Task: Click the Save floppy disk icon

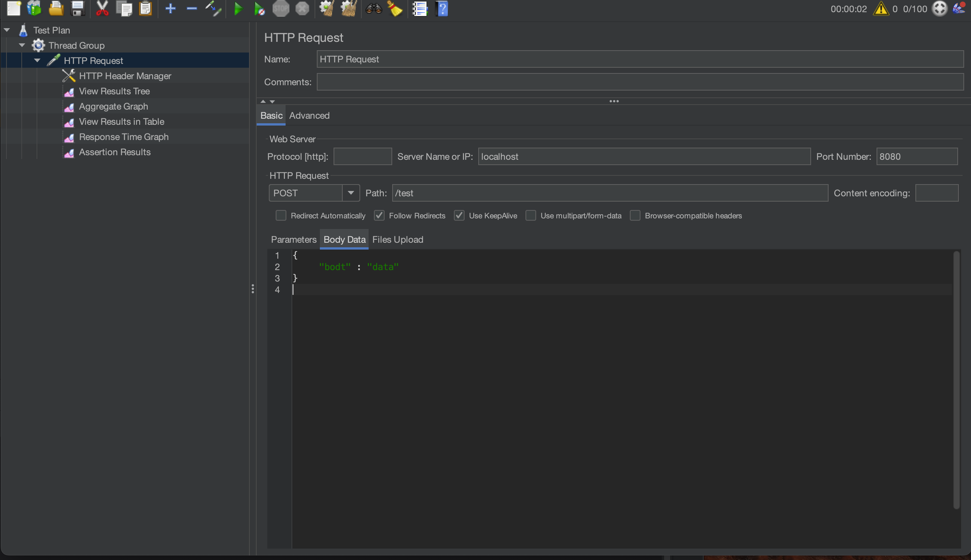Action: pos(78,8)
